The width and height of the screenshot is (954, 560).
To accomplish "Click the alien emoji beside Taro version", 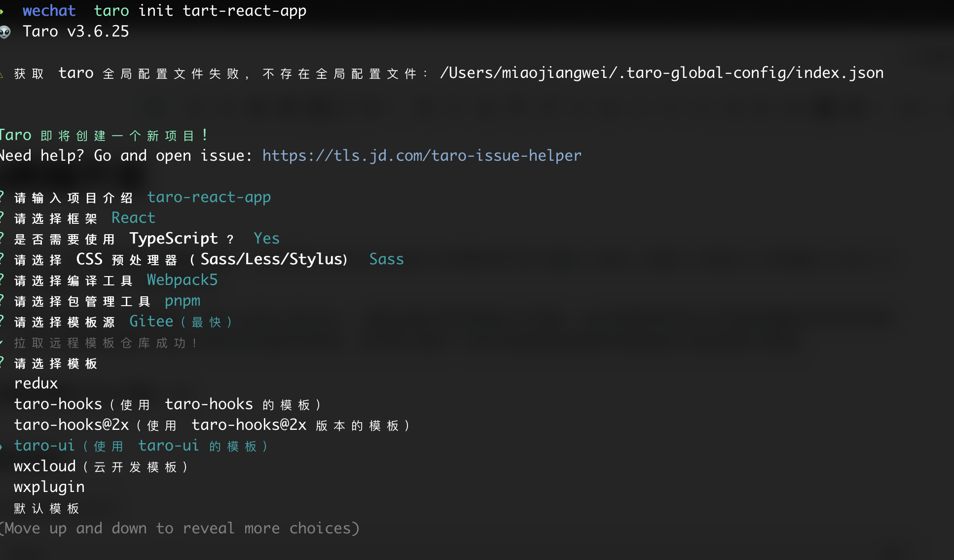I will (5, 33).
